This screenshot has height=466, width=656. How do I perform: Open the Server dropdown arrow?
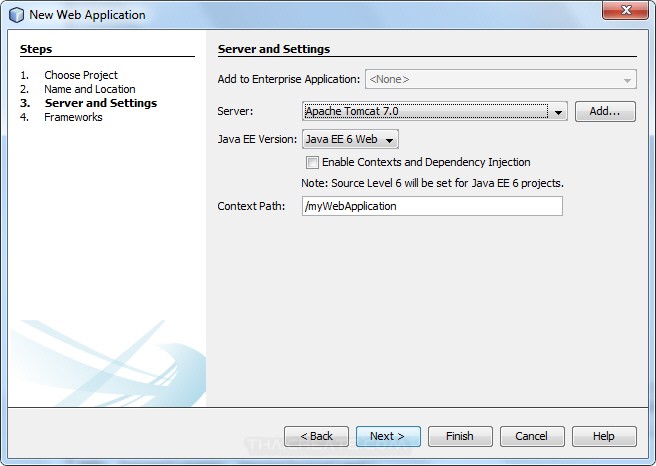559,112
